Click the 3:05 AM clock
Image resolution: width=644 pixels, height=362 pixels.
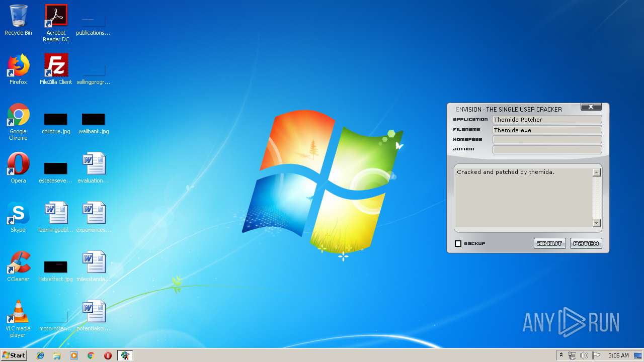tap(618, 355)
